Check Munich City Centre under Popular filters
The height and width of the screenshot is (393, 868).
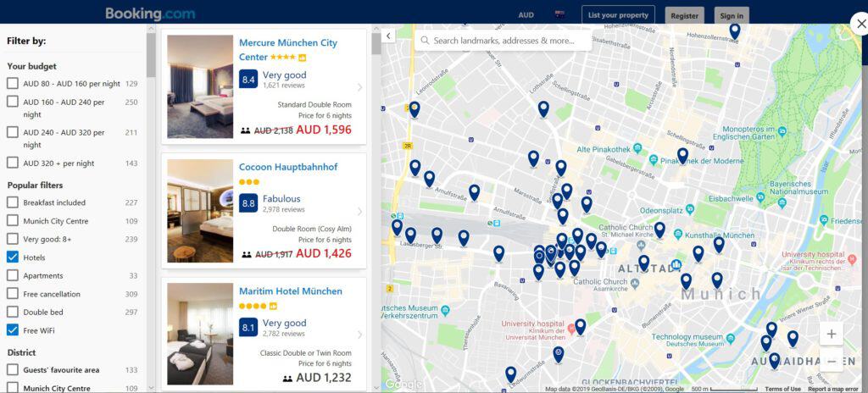(12, 221)
